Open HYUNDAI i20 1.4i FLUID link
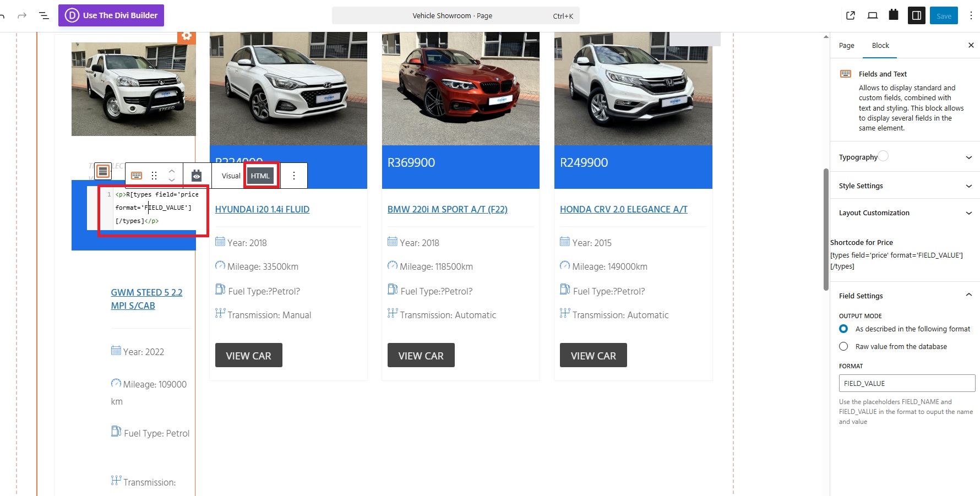This screenshot has height=496, width=980. point(262,209)
